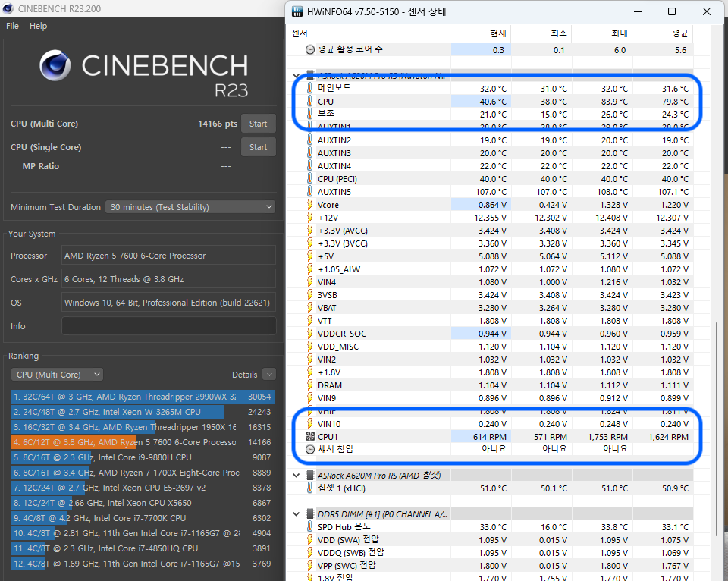Collapse the ASRock A620M Pro RS (AMD 칩셋) group
This screenshot has width=728, height=581.
[x=297, y=475]
